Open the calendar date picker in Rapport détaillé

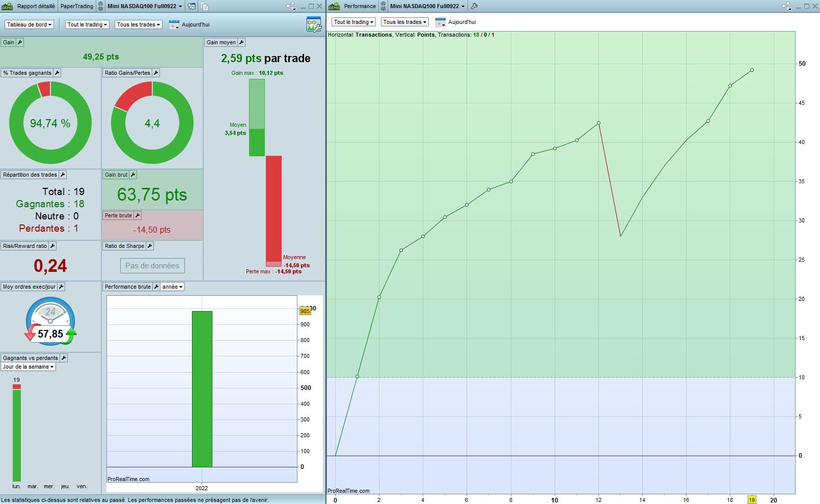point(174,24)
